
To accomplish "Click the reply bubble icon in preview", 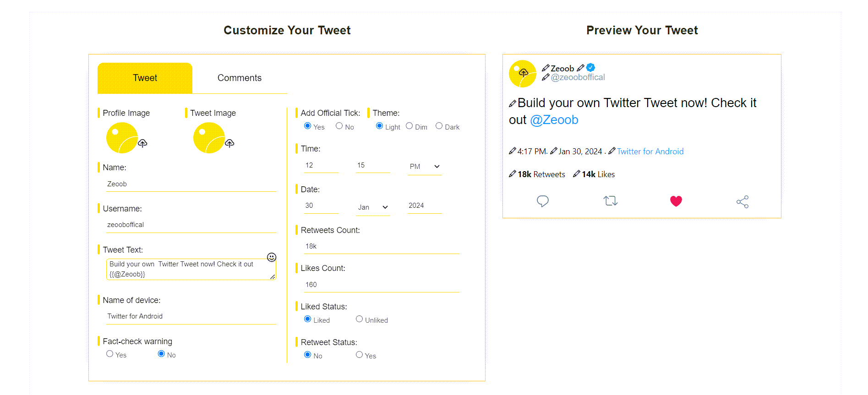I will [543, 201].
